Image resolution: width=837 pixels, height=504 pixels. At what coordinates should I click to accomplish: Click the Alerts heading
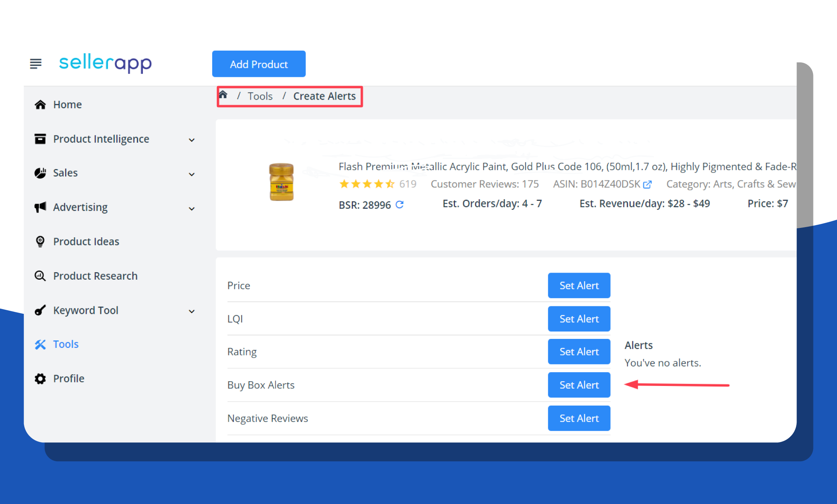pos(639,345)
